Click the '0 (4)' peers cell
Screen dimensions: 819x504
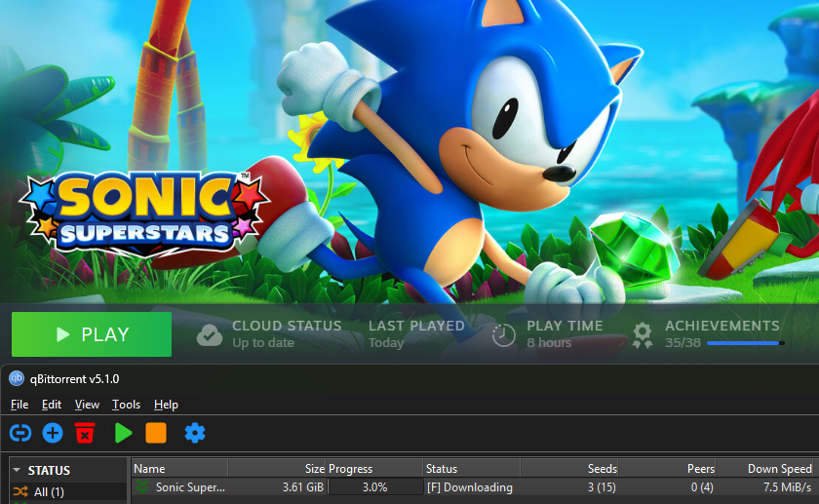coord(702,487)
